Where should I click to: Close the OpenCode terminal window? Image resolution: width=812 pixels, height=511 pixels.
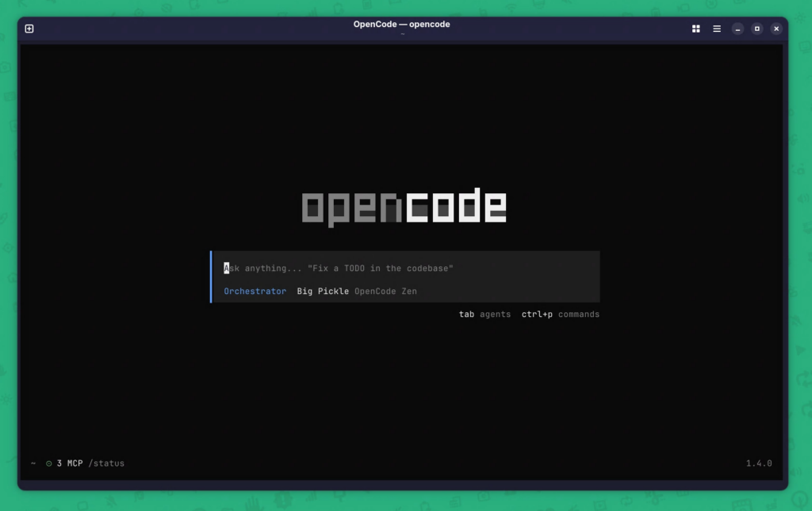pos(776,29)
